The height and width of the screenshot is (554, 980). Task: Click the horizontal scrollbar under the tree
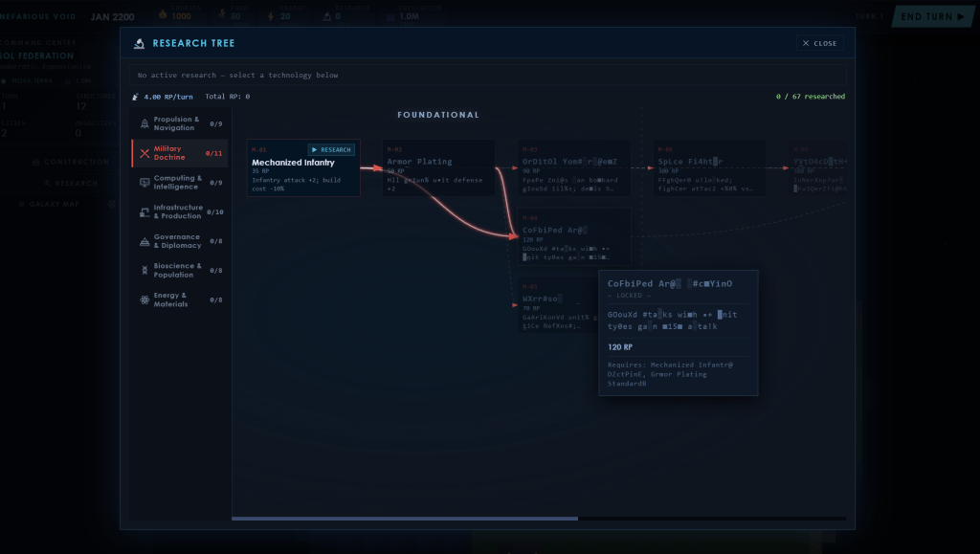coord(405,519)
